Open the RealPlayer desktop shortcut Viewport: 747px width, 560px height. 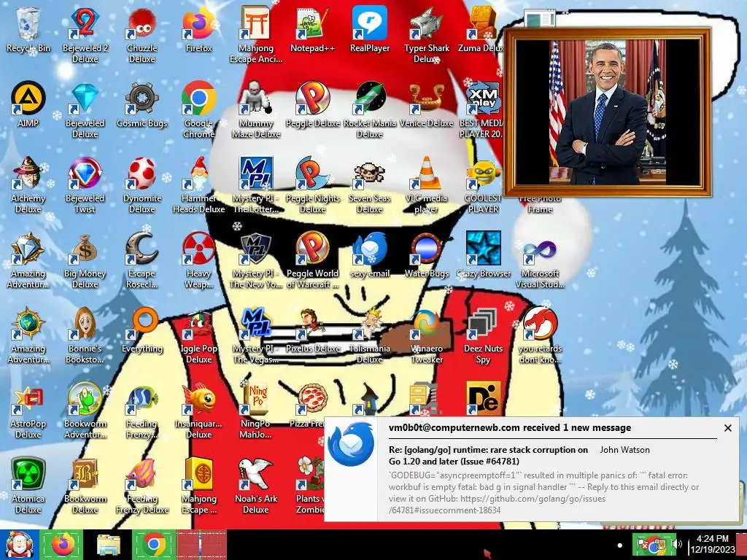coord(370,29)
